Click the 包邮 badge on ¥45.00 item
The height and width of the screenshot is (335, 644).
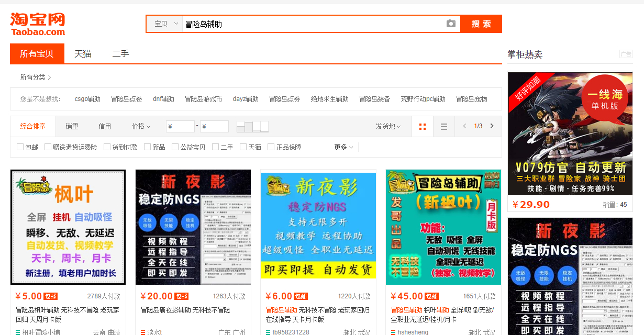432,296
